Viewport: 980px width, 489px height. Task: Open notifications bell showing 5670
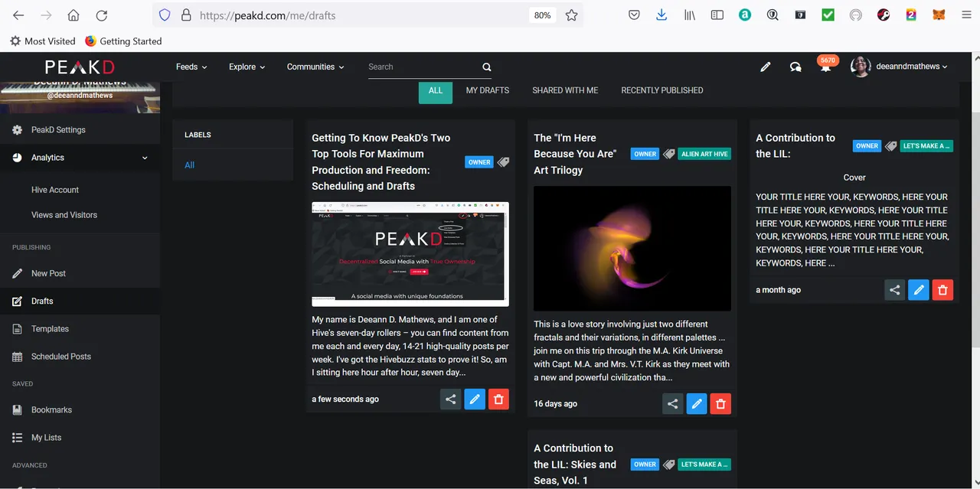coord(825,67)
